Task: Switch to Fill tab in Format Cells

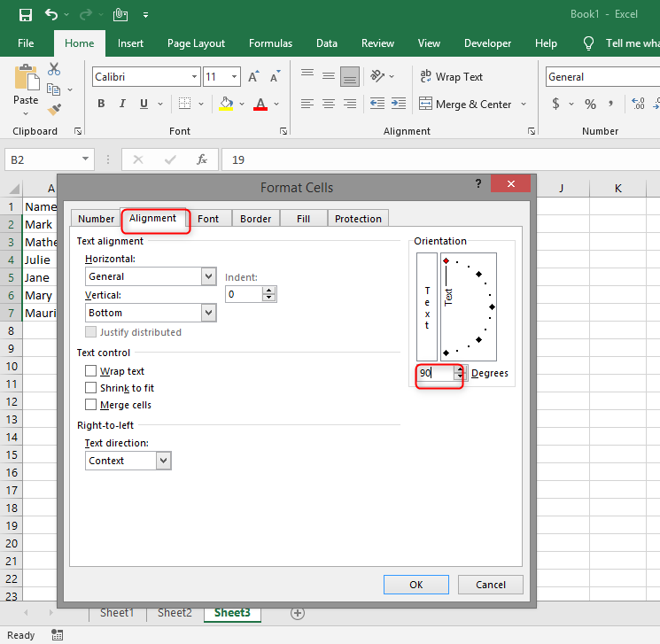Action: pyautogui.click(x=303, y=219)
